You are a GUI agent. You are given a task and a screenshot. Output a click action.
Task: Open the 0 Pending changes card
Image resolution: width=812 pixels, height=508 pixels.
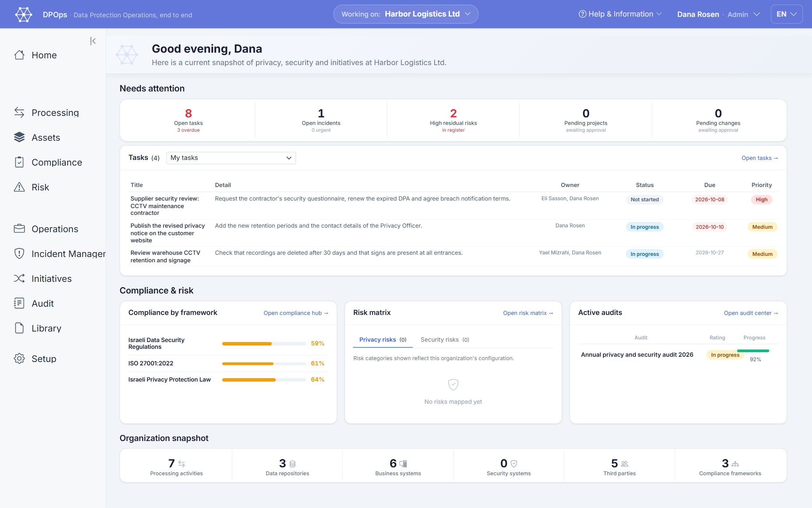tap(718, 120)
